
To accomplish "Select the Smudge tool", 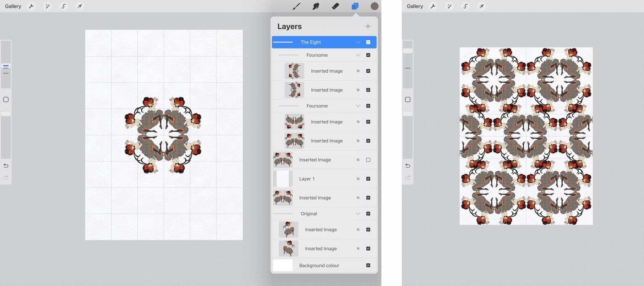I will click(316, 6).
